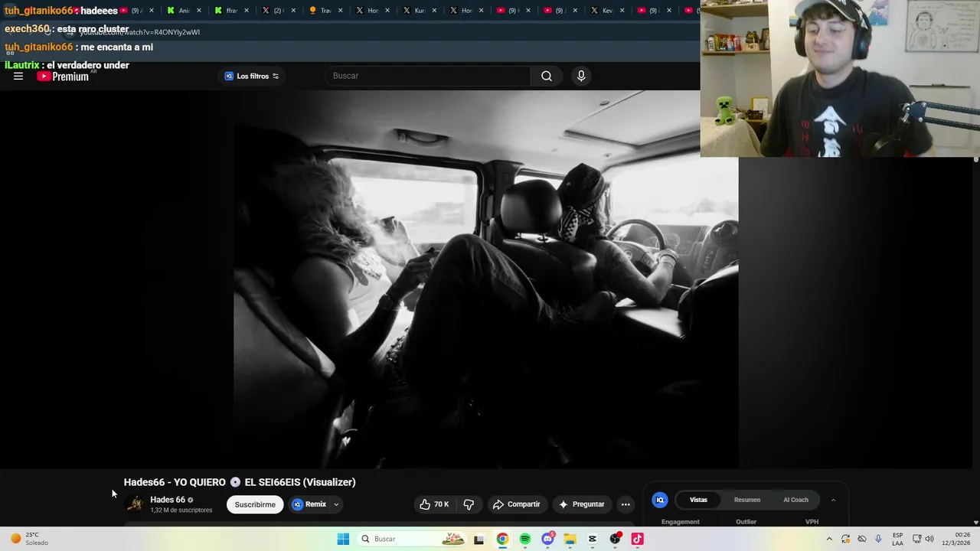Click the ESP LAA language indicator
This screenshot has height=551, width=980.
pyautogui.click(x=897, y=539)
